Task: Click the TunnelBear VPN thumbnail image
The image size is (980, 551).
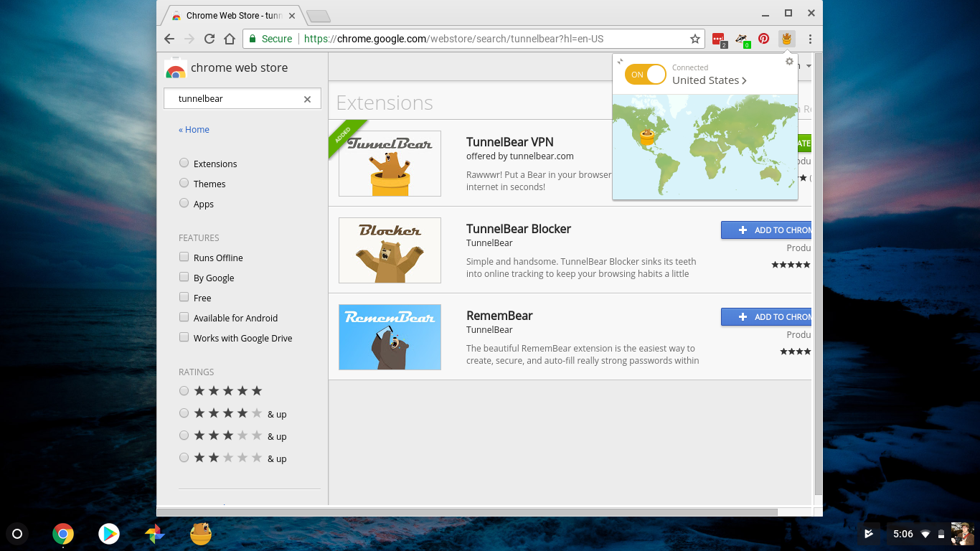Action: [390, 164]
